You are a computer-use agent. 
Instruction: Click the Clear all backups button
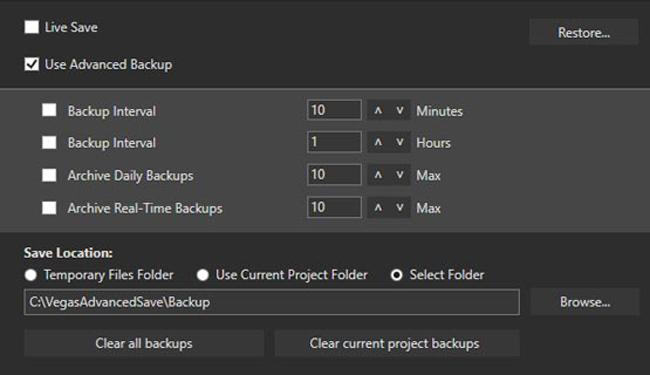144,343
